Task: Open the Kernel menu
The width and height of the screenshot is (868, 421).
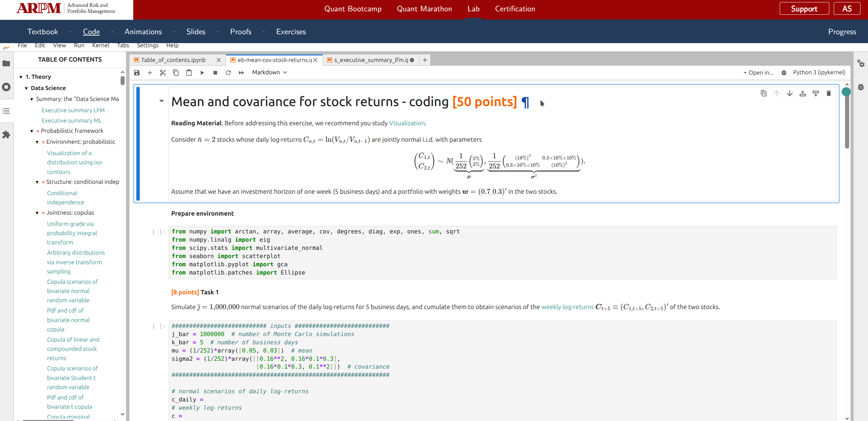Action: [x=101, y=45]
